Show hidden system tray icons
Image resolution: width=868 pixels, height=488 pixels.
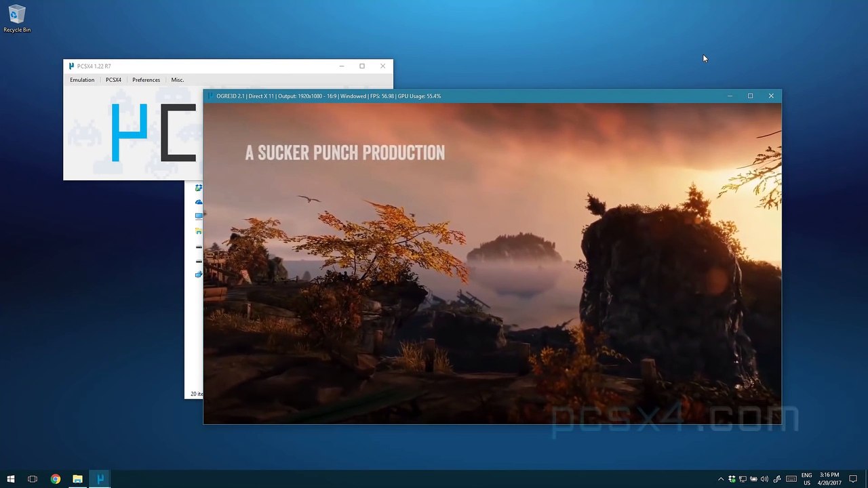(721, 479)
